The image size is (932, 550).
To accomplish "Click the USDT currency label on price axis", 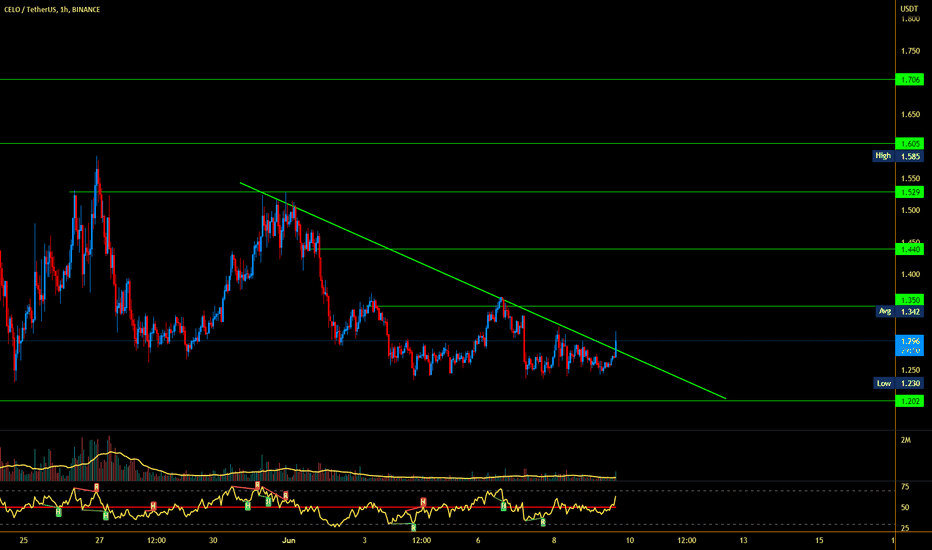I will 909,9.
